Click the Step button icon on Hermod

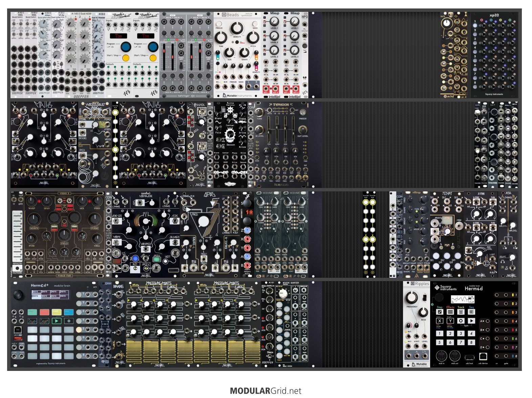439,312
